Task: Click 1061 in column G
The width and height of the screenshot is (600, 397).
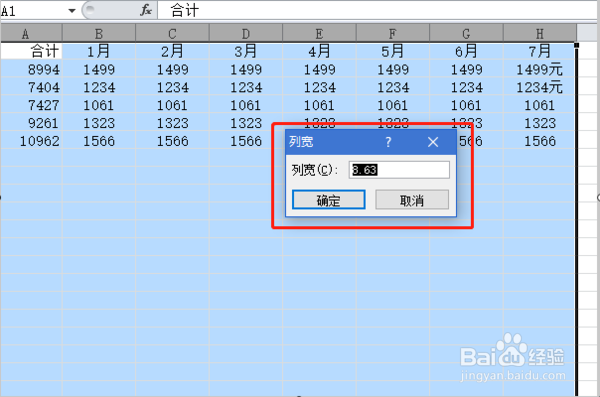Action: point(466,105)
